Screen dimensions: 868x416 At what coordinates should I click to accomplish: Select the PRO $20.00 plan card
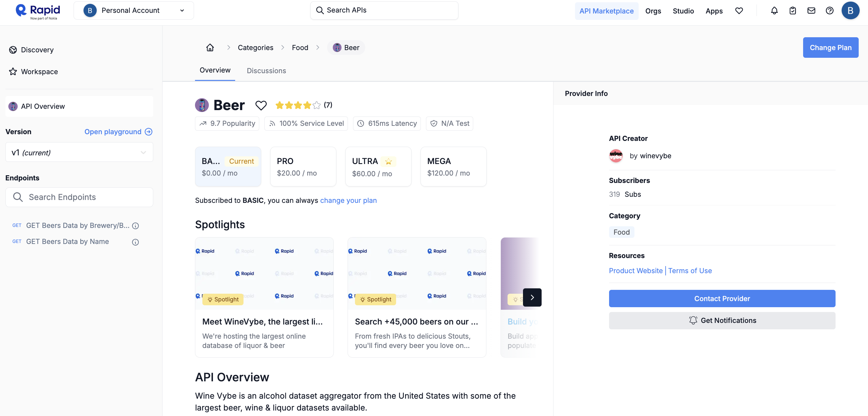(303, 166)
